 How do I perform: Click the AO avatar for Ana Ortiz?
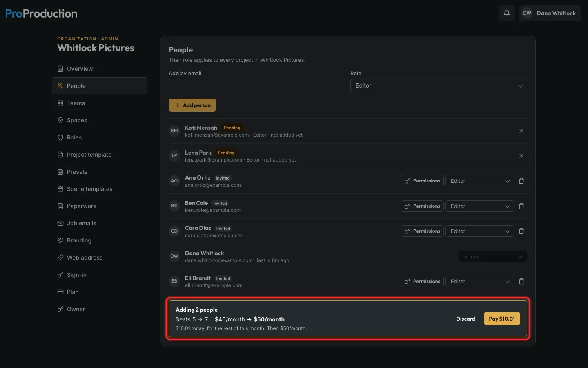point(174,181)
